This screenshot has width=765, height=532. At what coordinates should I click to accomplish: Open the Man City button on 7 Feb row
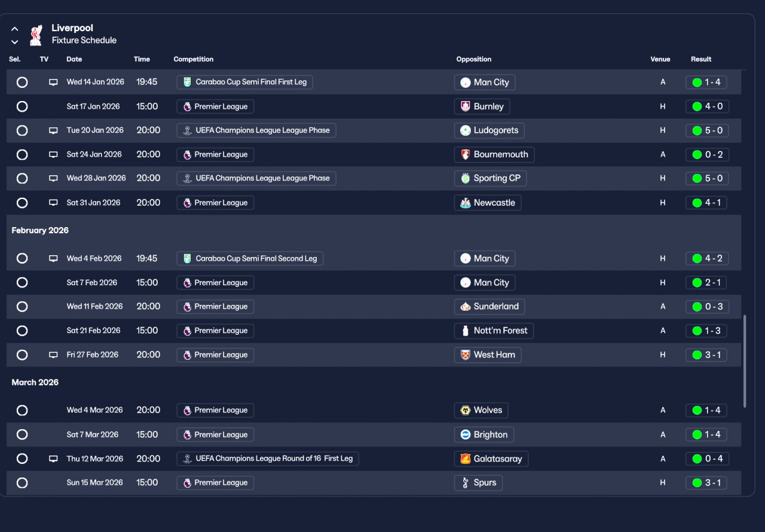pyautogui.click(x=485, y=283)
